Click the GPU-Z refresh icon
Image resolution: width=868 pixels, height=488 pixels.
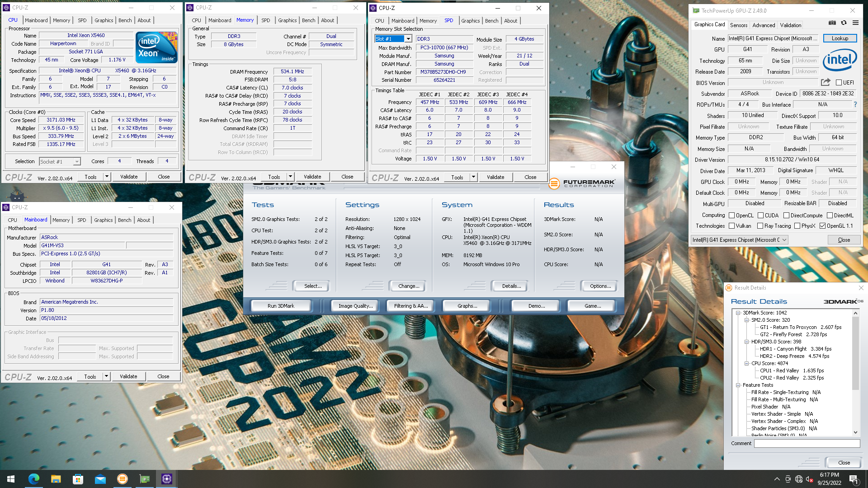[x=844, y=23]
